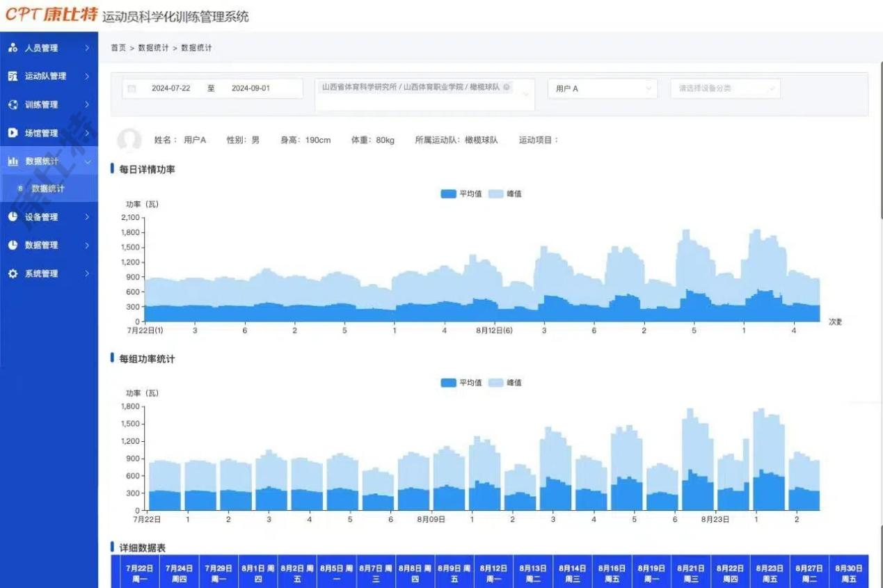Click the 设备管理 pie icon

pyautogui.click(x=13, y=217)
